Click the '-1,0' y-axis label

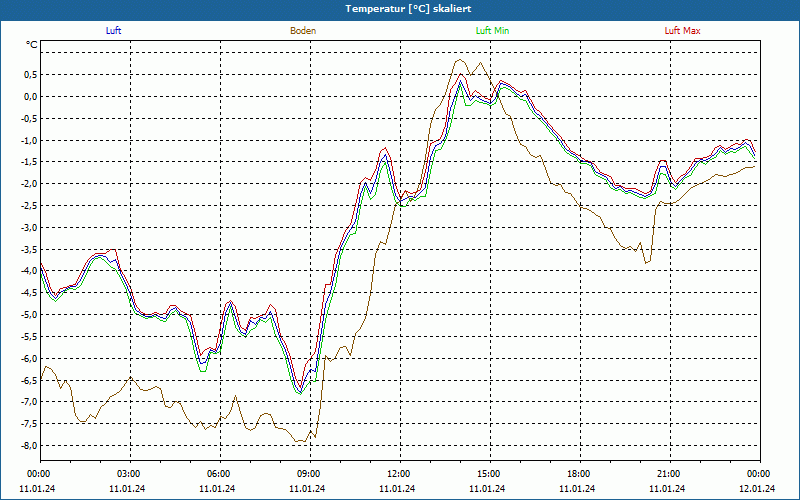30,140
